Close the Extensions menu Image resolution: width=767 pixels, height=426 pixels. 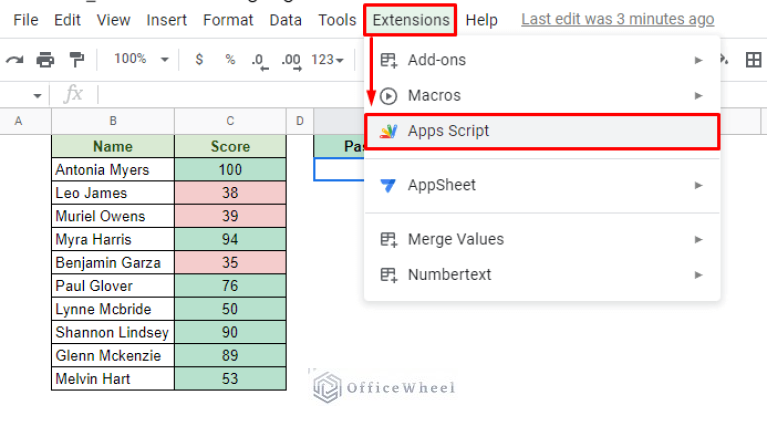pos(410,20)
